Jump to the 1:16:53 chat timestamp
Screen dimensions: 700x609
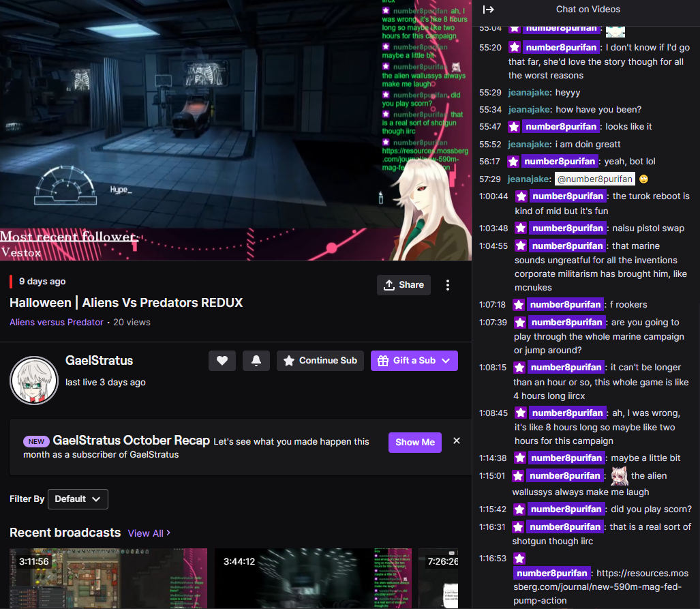[x=492, y=559]
